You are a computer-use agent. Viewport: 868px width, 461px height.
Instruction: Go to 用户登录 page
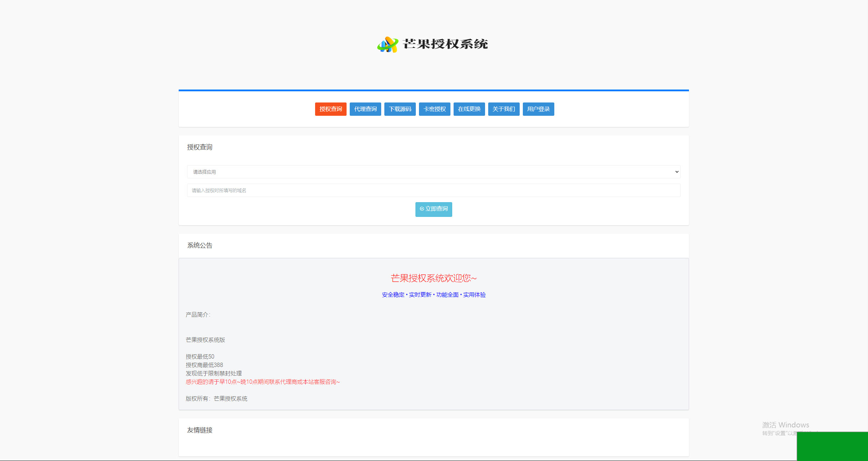(x=538, y=109)
